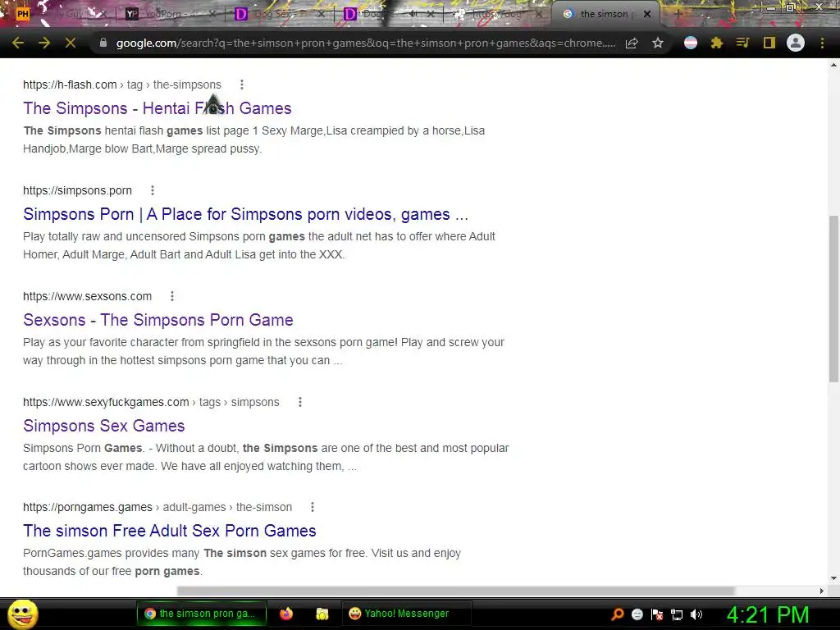Image resolution: width=840 pixels, height=630 pixels.
Task: Open the Chrome profile avatar menu
Action: pos(796,43)
